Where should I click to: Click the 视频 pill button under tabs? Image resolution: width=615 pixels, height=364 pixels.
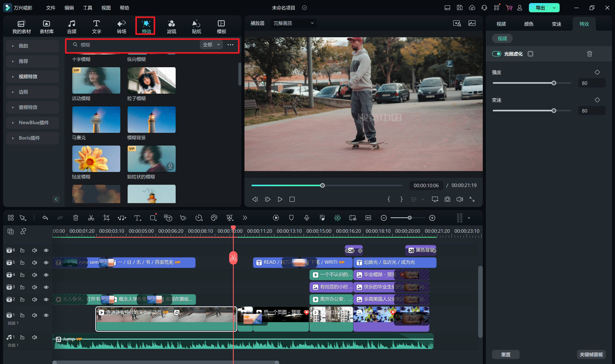502,39
